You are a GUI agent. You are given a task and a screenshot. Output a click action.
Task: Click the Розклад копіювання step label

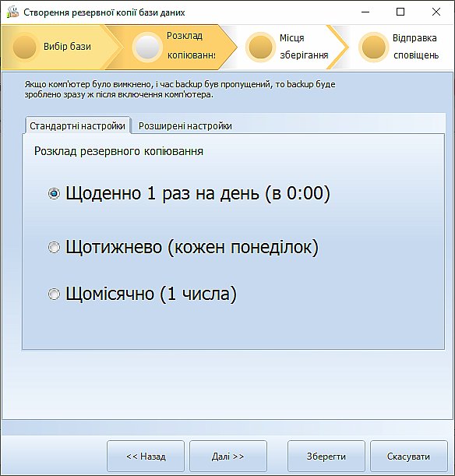tap(191, 45)
